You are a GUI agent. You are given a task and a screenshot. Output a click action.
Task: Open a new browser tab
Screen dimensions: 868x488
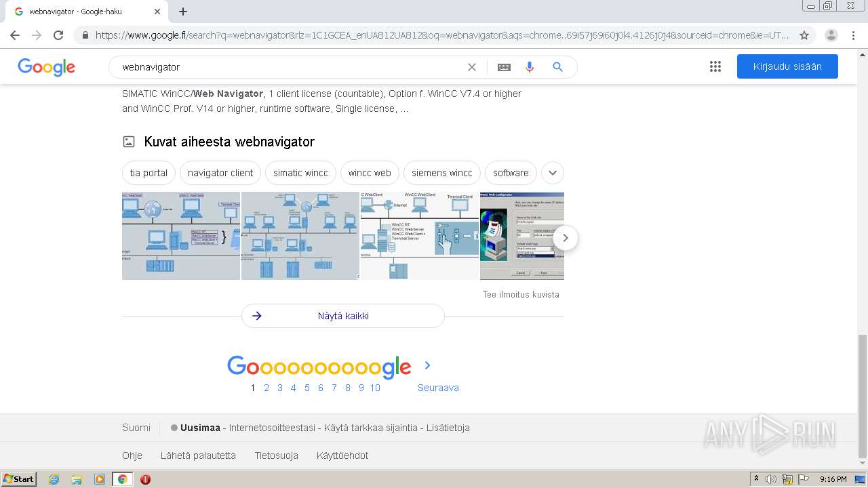(x=183, y=12)
